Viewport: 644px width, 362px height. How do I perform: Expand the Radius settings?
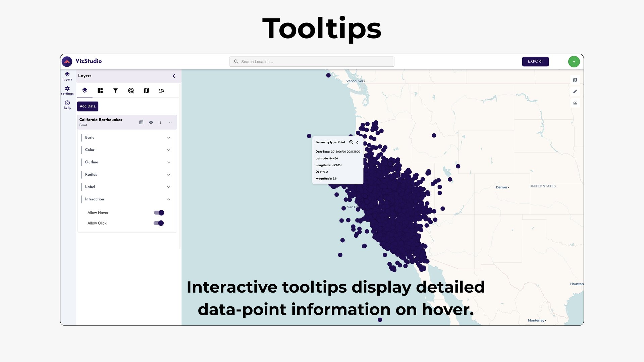[x=169, y=174]
